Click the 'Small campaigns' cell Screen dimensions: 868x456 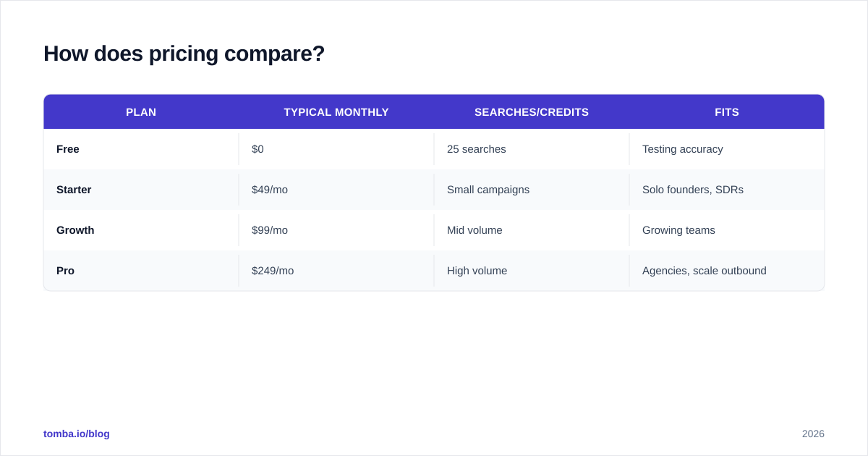(x=532, y=190)
